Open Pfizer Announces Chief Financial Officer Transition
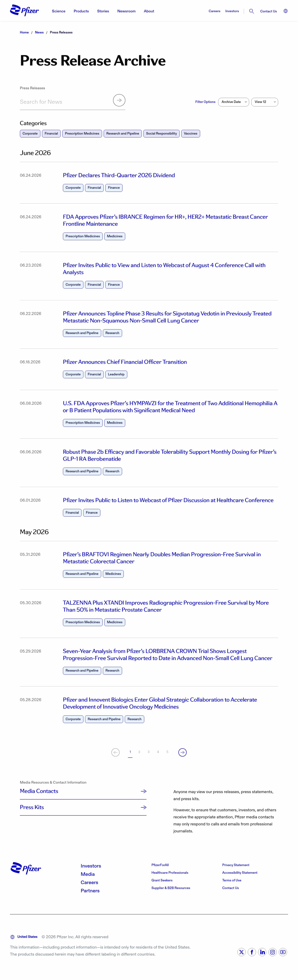Image resolution: width=298 pixels, height=980 pixels. 125,362
